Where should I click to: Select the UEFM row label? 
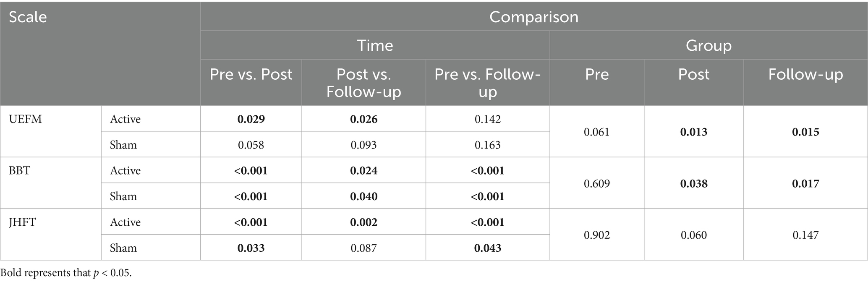25,119
